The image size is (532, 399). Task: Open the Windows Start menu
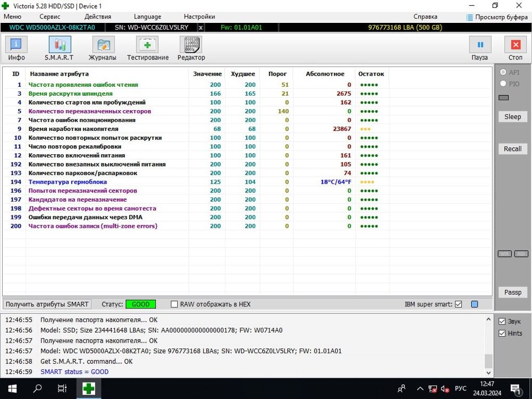click(12, 388)
